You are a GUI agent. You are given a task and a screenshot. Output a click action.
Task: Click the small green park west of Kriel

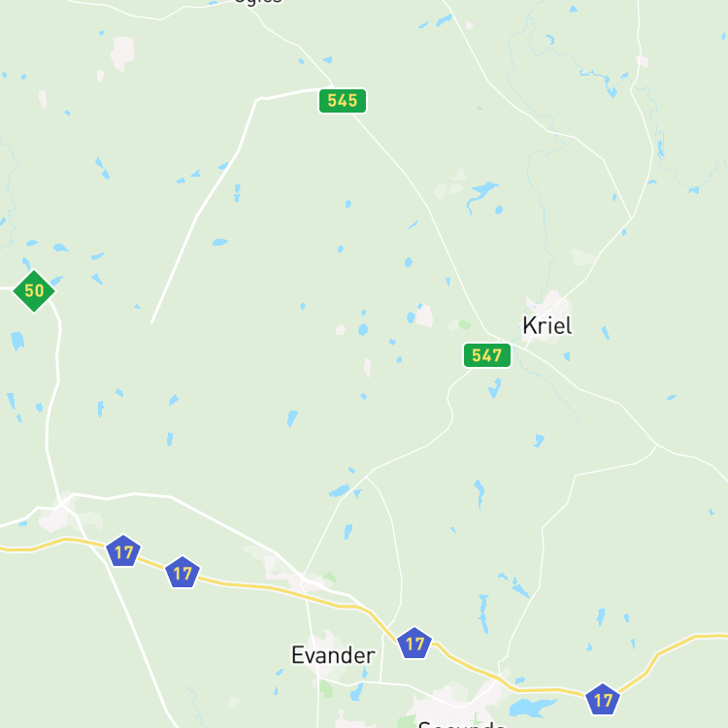click(464, 324)
